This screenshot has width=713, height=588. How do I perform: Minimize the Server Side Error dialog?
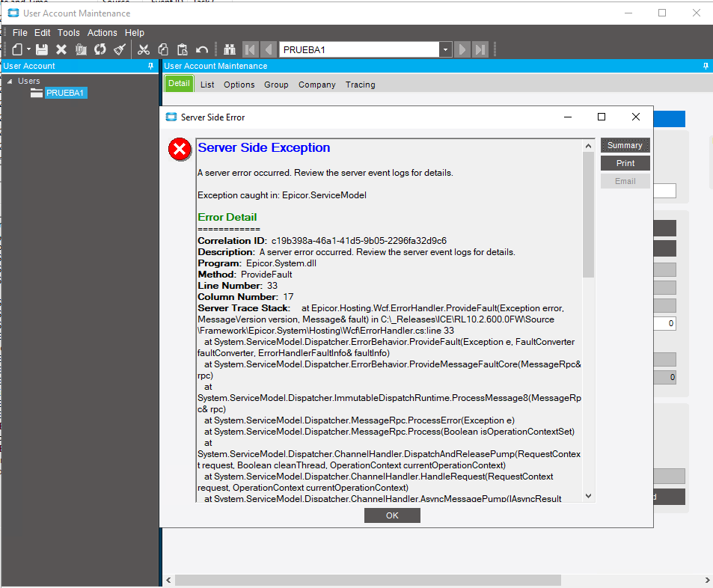568,117
